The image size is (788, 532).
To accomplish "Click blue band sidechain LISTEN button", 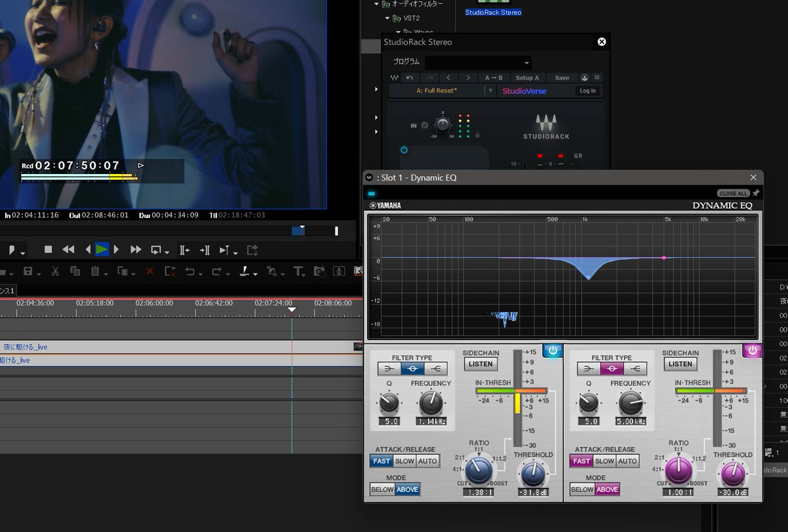I will pos(481,364).
